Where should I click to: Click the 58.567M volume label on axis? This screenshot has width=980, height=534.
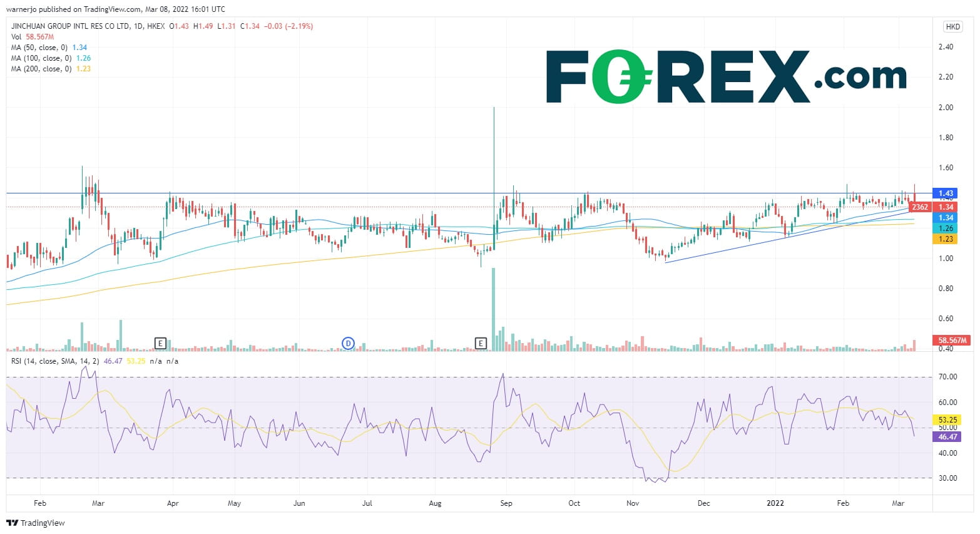coord(952,341)
